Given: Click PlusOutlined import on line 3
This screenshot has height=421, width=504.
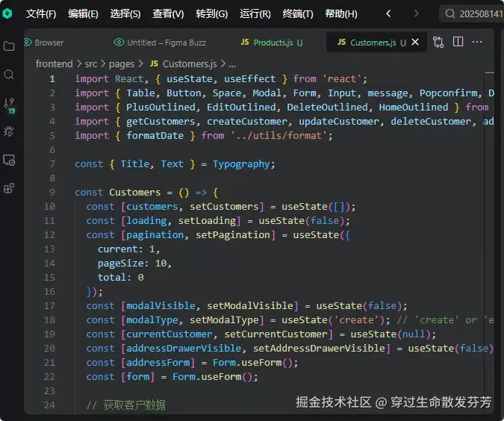Looking at the screenshot, I should [161, 107].
